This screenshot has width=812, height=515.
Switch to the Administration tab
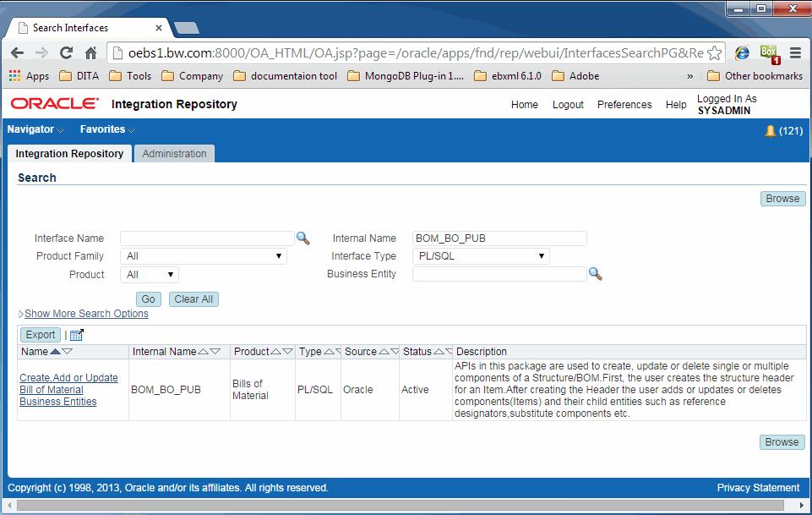(175, 154)
